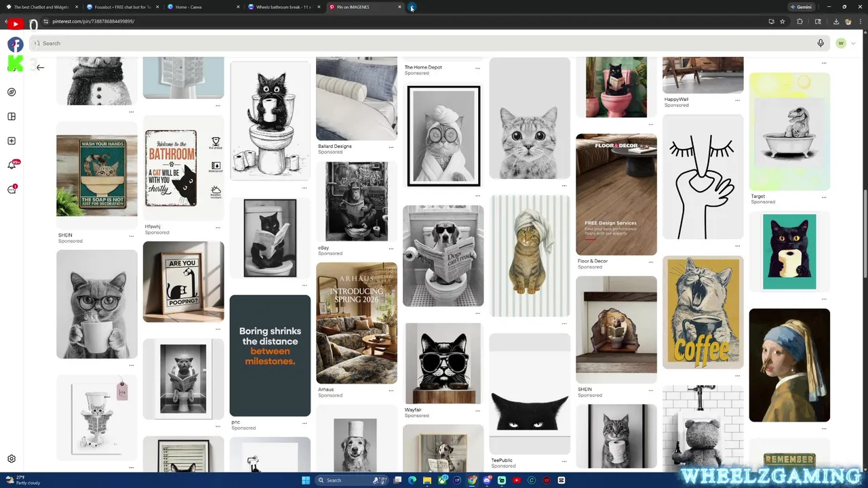
Task: Click the Wayfair sponsor name
Action: 412,410
